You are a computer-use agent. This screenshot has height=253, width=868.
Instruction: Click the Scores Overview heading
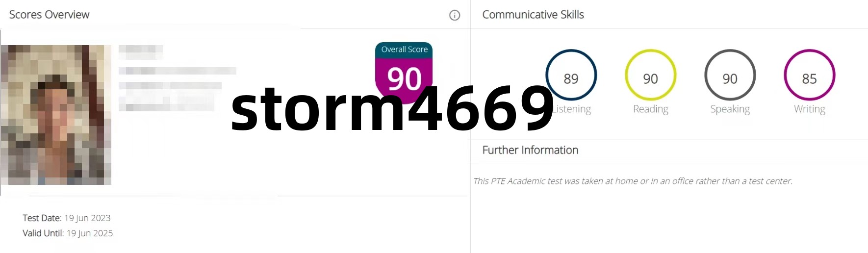[49, 15]
